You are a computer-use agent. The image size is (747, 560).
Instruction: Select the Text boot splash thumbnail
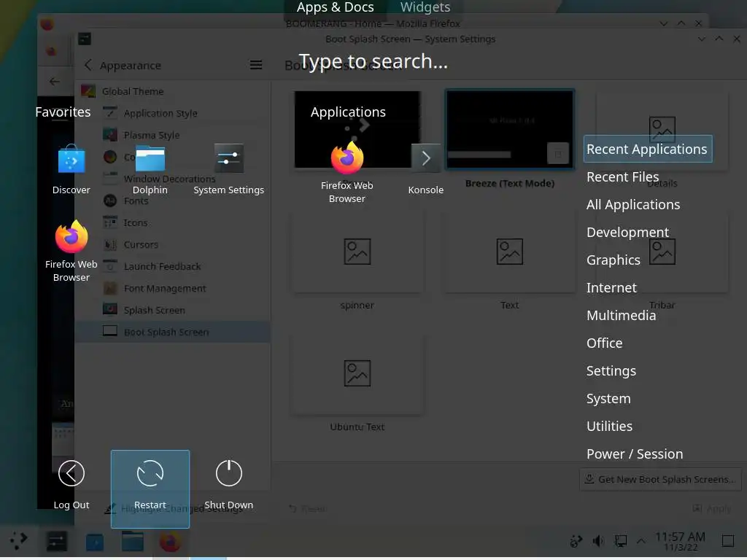(509, 252)
